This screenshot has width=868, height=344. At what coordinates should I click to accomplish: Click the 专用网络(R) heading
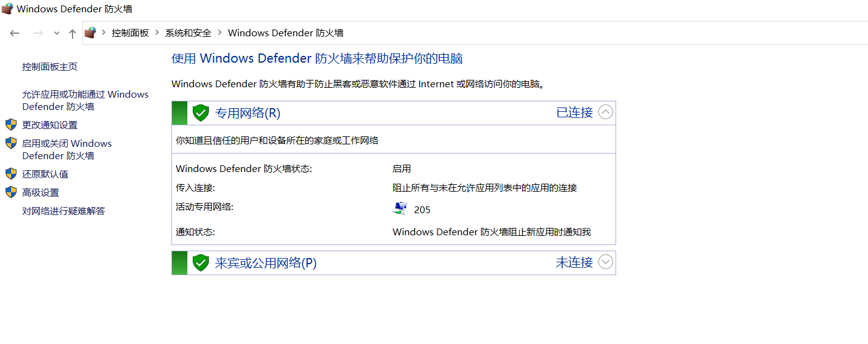pos(248,113)
